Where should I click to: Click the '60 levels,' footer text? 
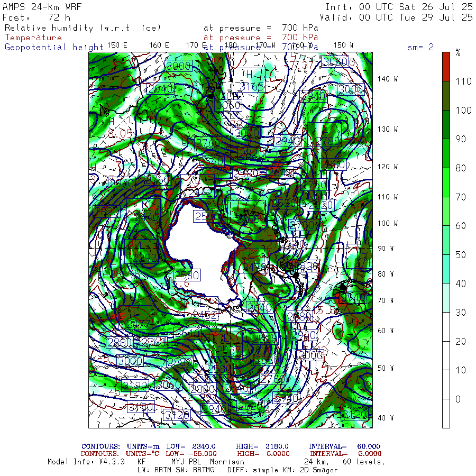pyautogui.click(x=364, y=462)
